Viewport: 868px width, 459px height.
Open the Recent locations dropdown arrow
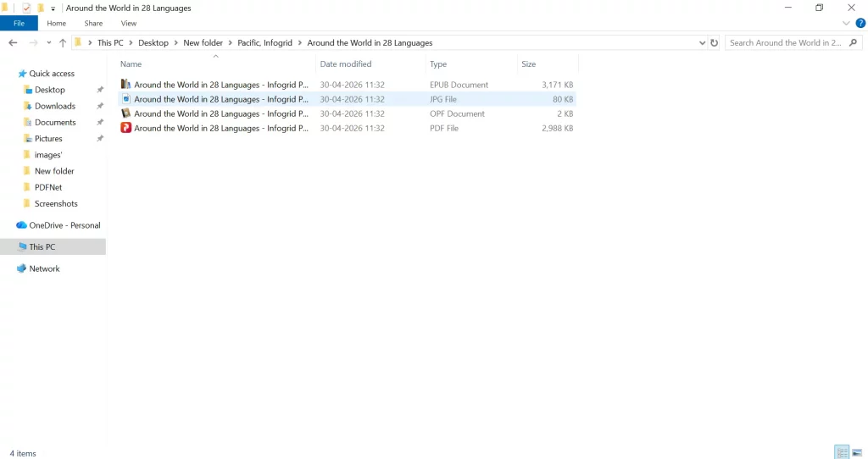(48, 42)
